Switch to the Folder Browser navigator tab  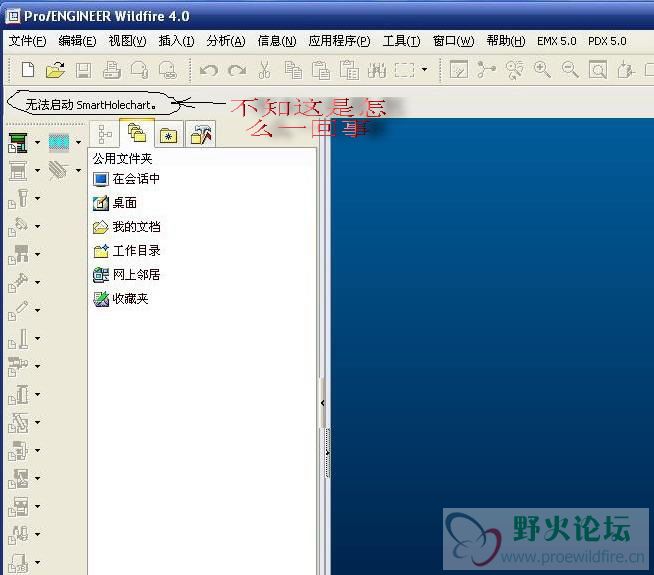point(137,133)
